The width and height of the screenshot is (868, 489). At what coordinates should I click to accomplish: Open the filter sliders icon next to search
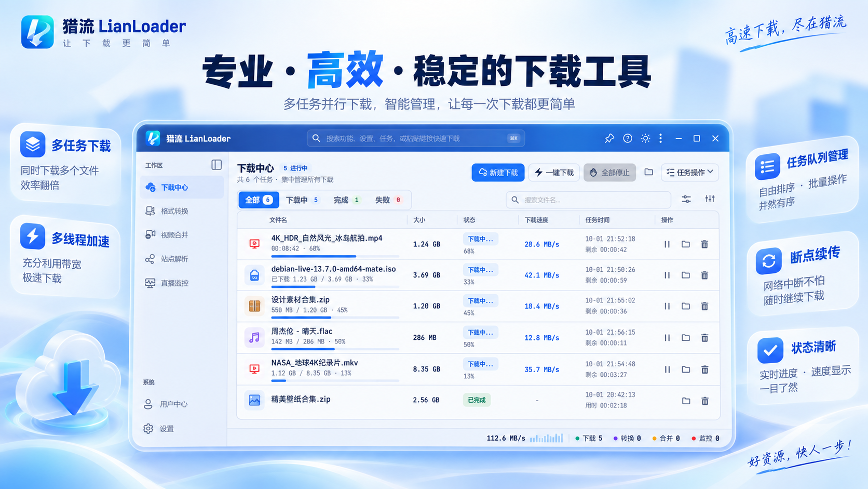(686, 199)
